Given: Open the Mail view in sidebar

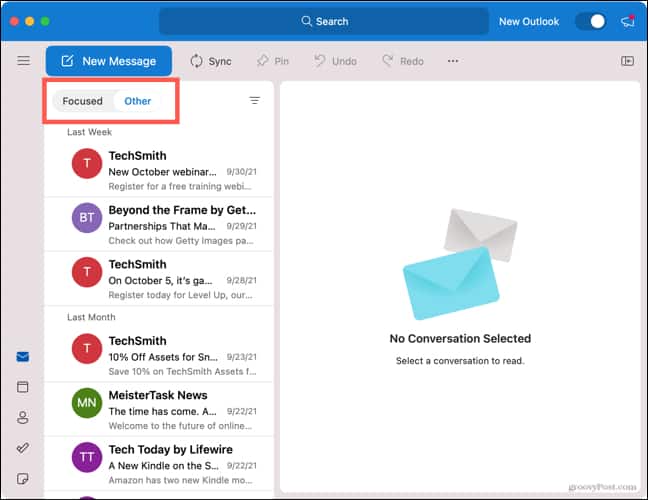Looking at the screenshot, I should (x=22, y=356).
